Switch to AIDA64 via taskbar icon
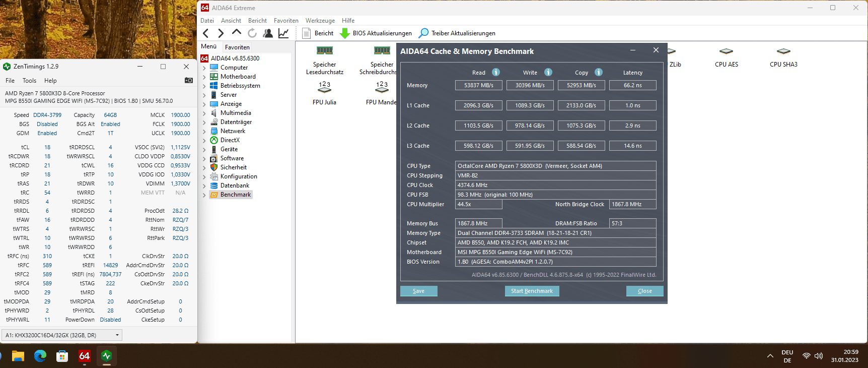 85,356
